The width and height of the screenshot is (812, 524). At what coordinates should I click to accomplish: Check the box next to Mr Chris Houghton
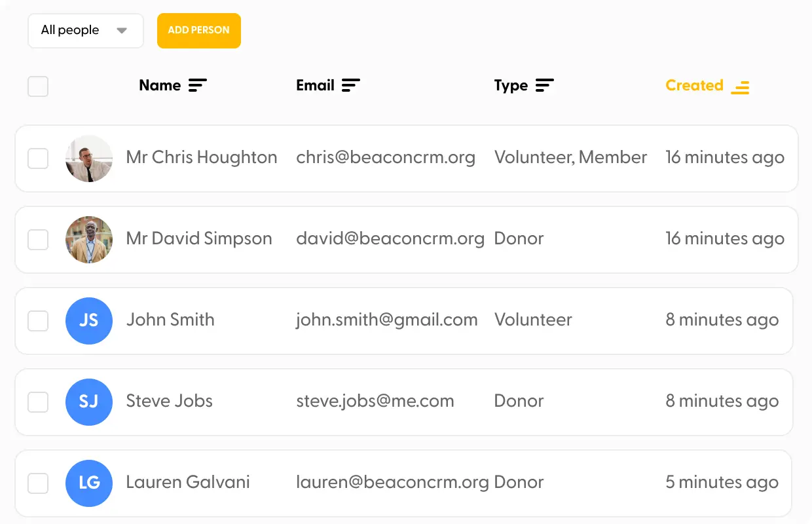[x=37, y=158]
